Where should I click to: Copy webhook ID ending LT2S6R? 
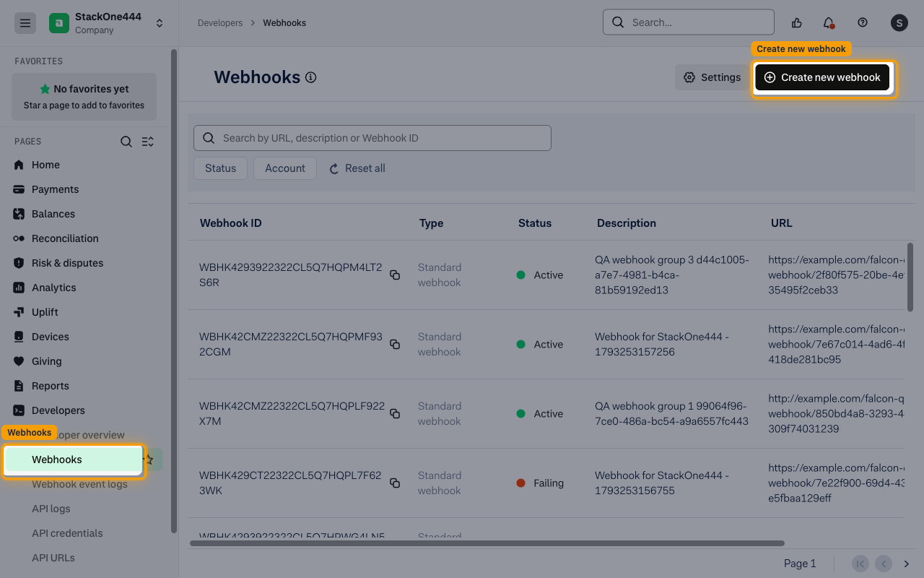pos(395,275)
